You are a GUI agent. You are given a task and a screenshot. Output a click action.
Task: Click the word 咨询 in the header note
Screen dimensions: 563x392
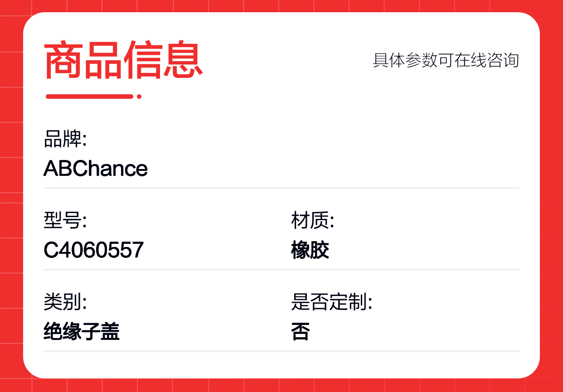click(x=503, y=60)
